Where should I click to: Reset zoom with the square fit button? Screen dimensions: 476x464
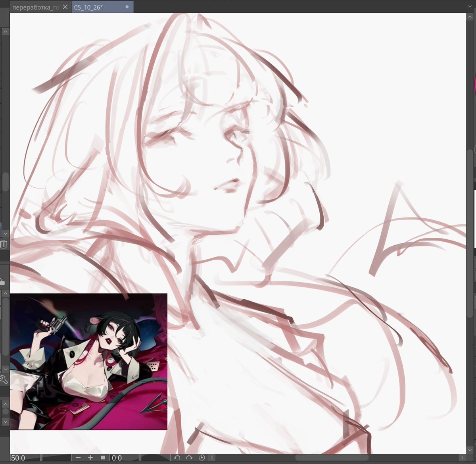tap(103, 458)
